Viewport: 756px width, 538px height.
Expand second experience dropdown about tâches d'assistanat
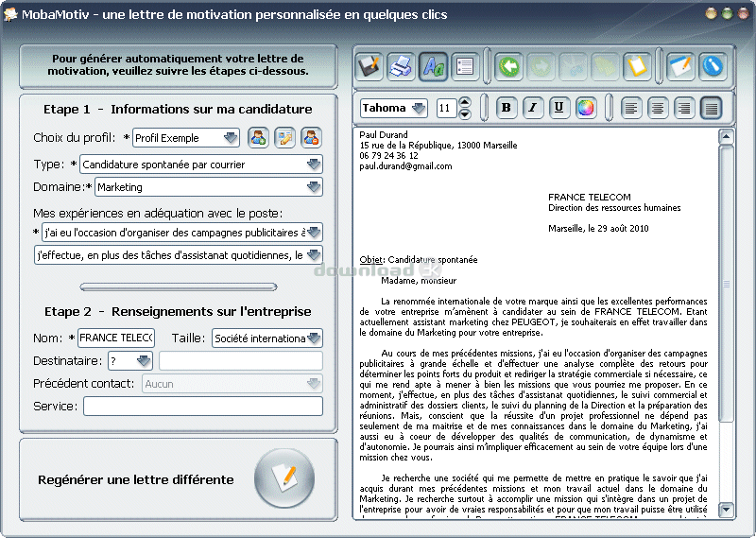point(179,255)
